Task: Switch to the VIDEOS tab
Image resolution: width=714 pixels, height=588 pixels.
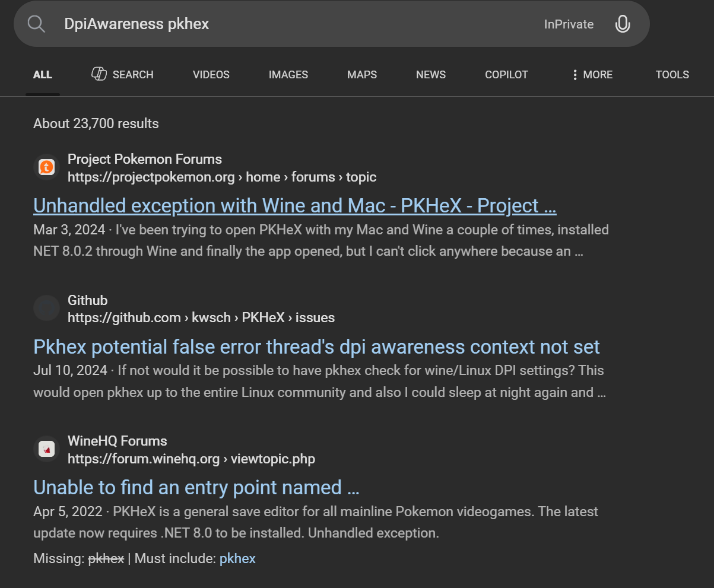Action: coord(211,75)
